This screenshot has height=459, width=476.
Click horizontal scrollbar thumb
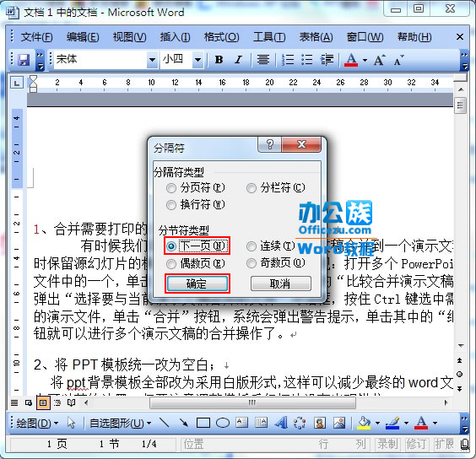252,402
